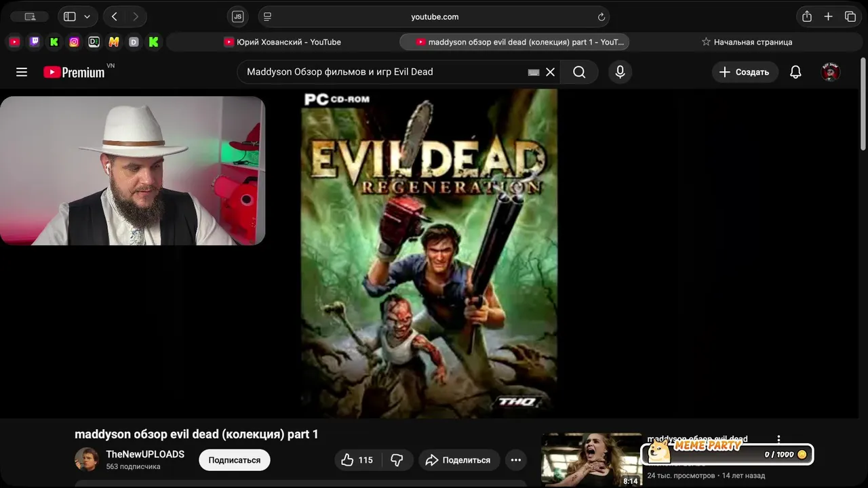Screen dimensions: 868x488
Task: Open the Safari Share menu
Action: tap(807, 17)
